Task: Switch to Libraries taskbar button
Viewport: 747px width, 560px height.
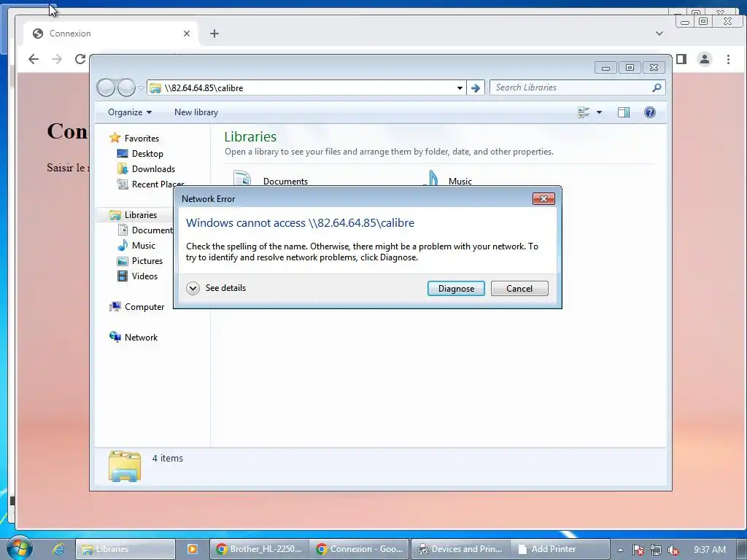Action: 125,549
